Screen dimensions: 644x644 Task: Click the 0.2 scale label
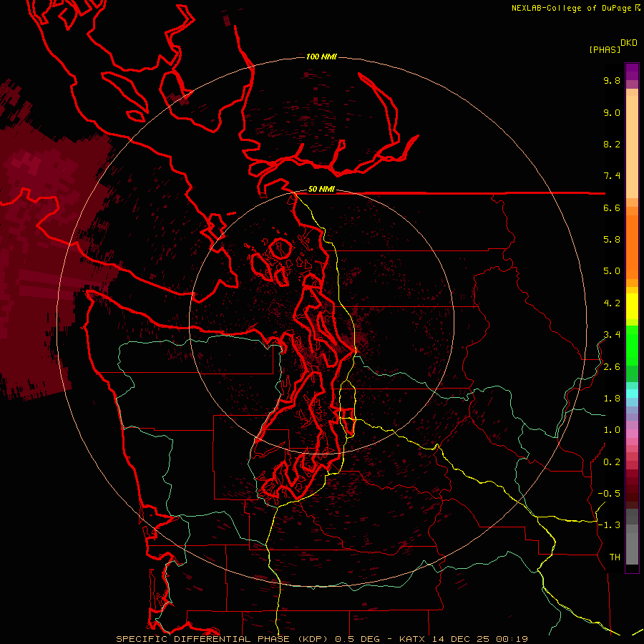(612, 462)
